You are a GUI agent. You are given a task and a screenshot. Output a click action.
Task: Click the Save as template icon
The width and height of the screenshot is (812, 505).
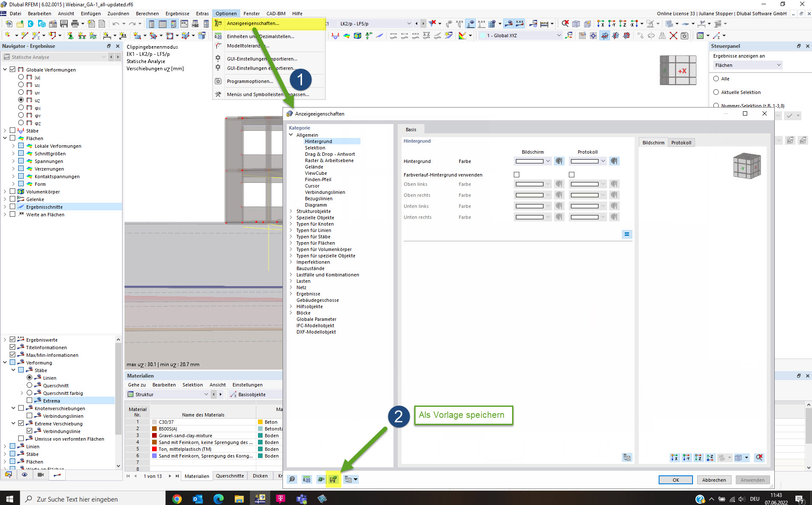(333, 480)
